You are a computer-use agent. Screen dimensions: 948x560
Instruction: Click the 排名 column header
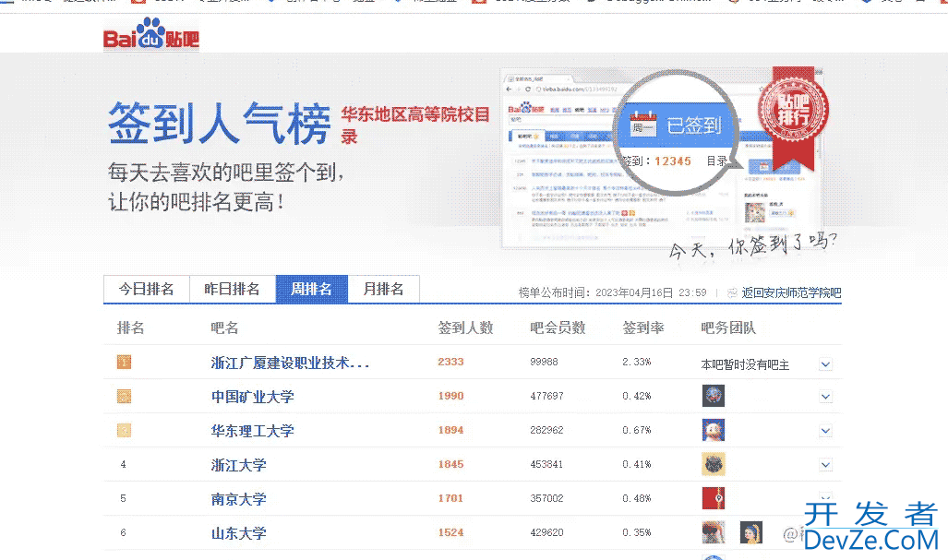tap(130, 328)
